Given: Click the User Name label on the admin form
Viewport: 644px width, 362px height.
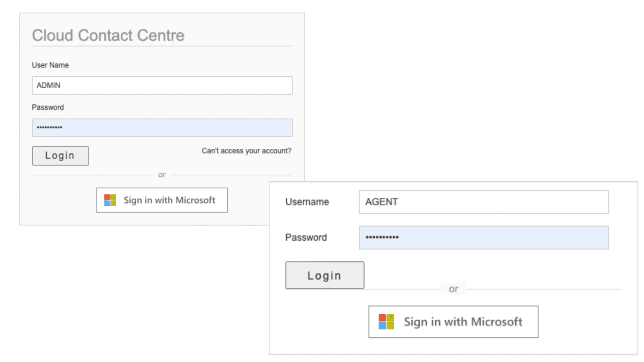Looking at the screenshot, I should pyautogui.click(x=49, y=65).
